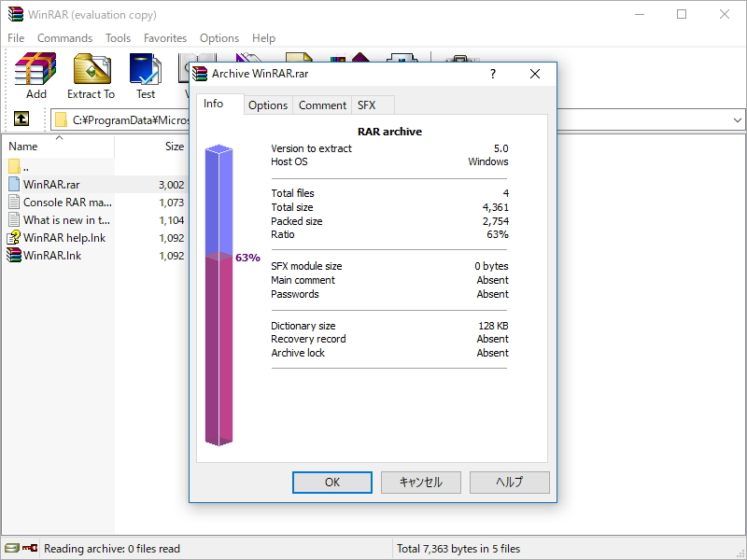This screenshot has width=747, height=560.
Task: Click the WinRAR.lnk shortcut icon
Action: 14,255
